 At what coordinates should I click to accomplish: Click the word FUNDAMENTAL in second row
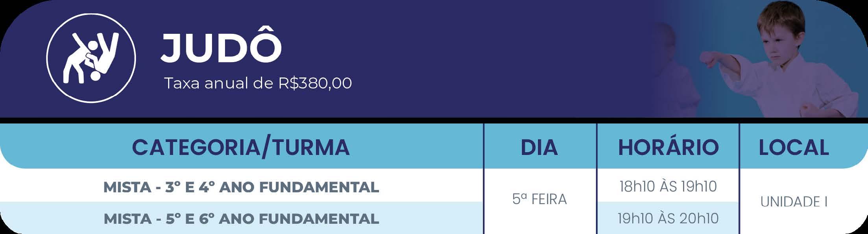click(319, 219)
